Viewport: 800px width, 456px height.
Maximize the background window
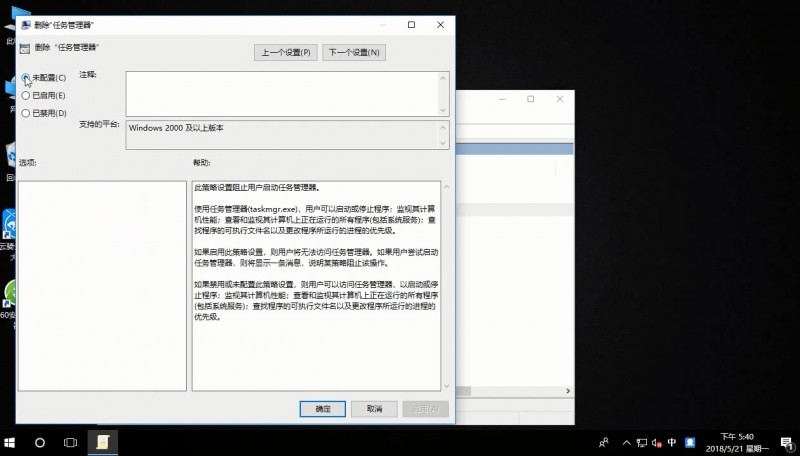(x=531, y=99)
